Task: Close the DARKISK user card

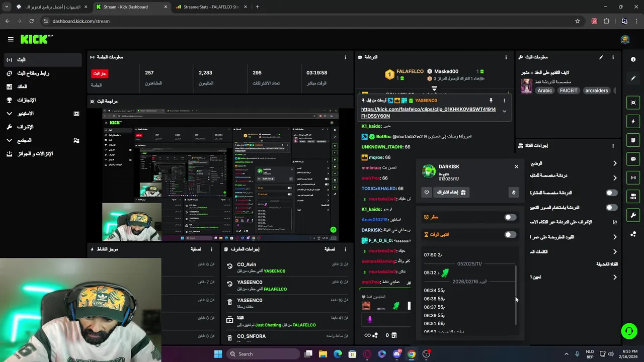Action: [516, 166]
